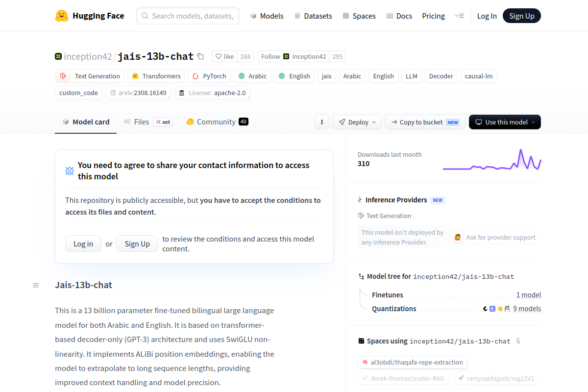Switch to the Files tab
Screen dimensions: 588x392
(148, 122)
